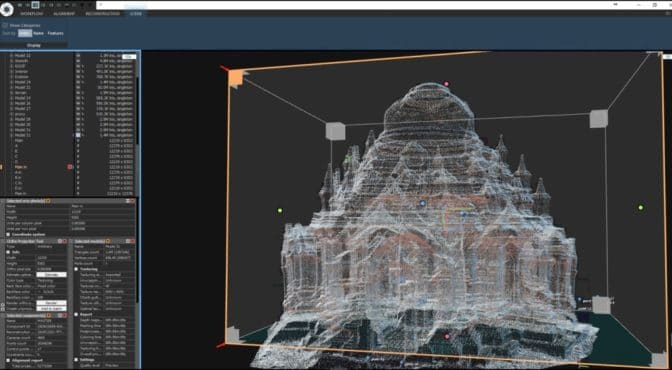Collapse the Report section in Selected model(s)
Image resolution: width=672 pixels, height=370 pixels.
76,314
